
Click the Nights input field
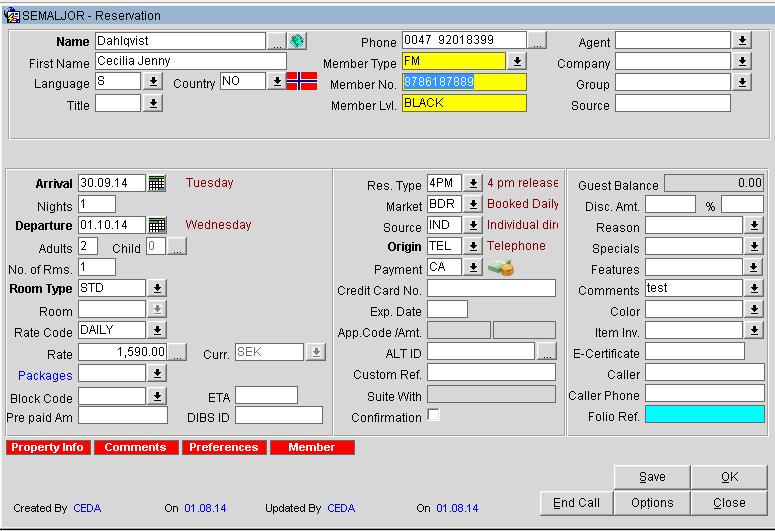coord(97,204)
